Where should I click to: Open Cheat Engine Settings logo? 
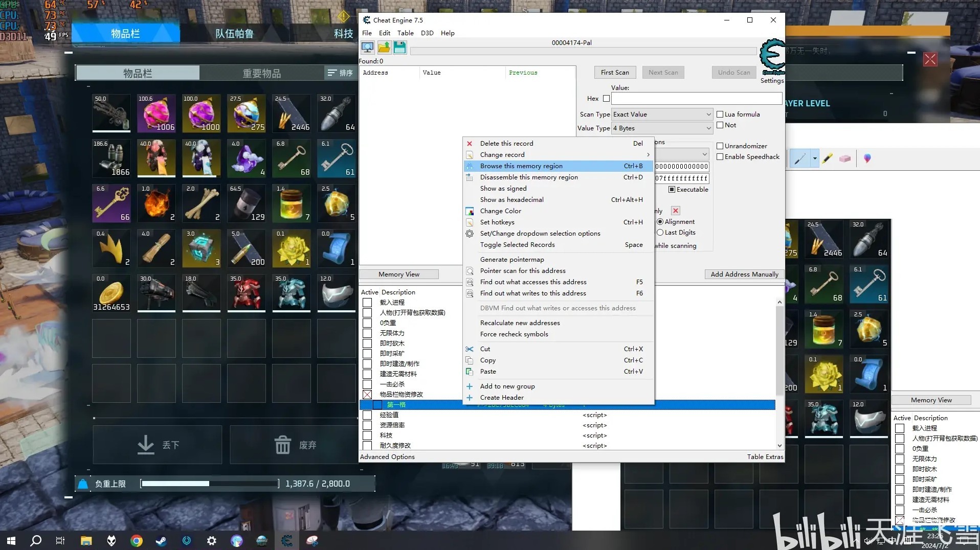[x=772, y=56]
